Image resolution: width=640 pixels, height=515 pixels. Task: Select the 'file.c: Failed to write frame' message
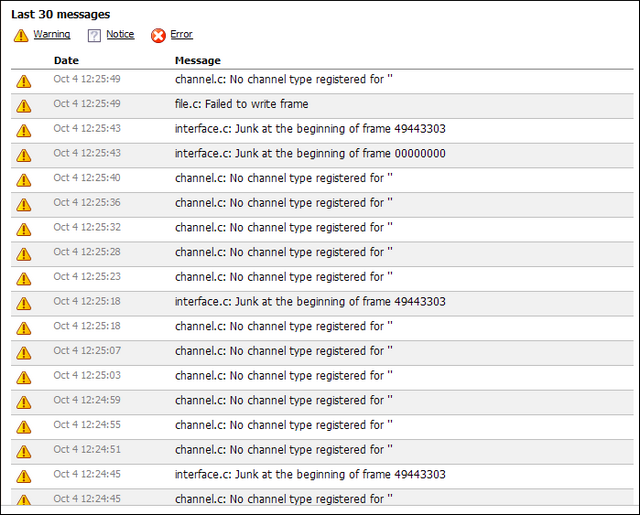[x=241, y=104]
